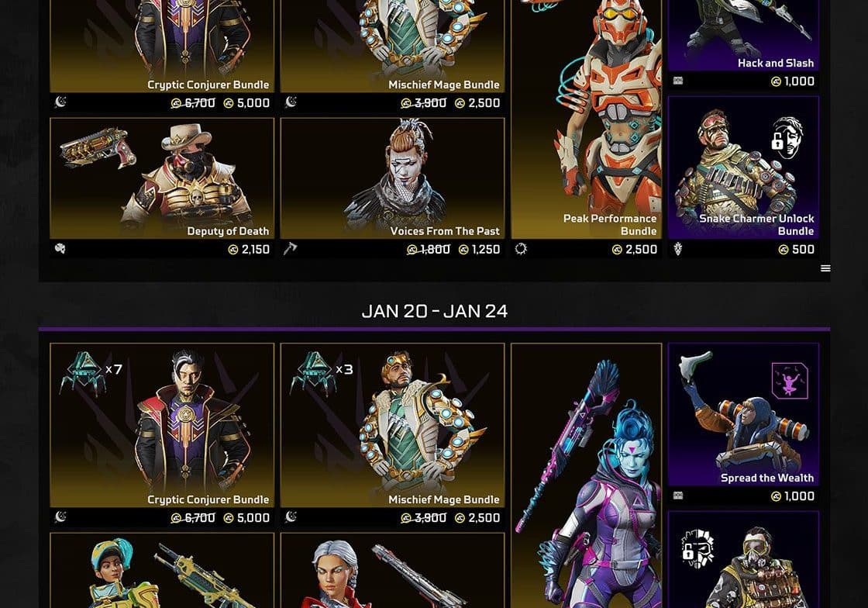
Task: Open the Hack and Slash item tile
Action: click(743, 36)
